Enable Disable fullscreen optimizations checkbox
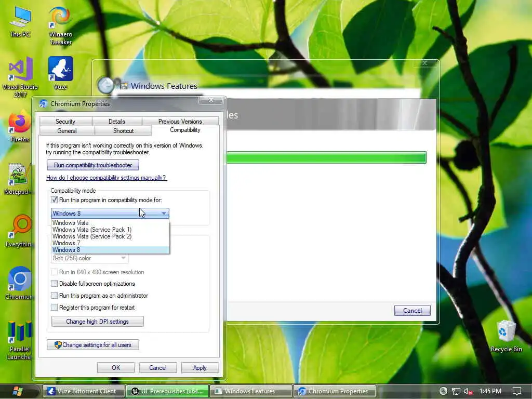Viewport: 532px width, 399px height. [x=54, y=284]
